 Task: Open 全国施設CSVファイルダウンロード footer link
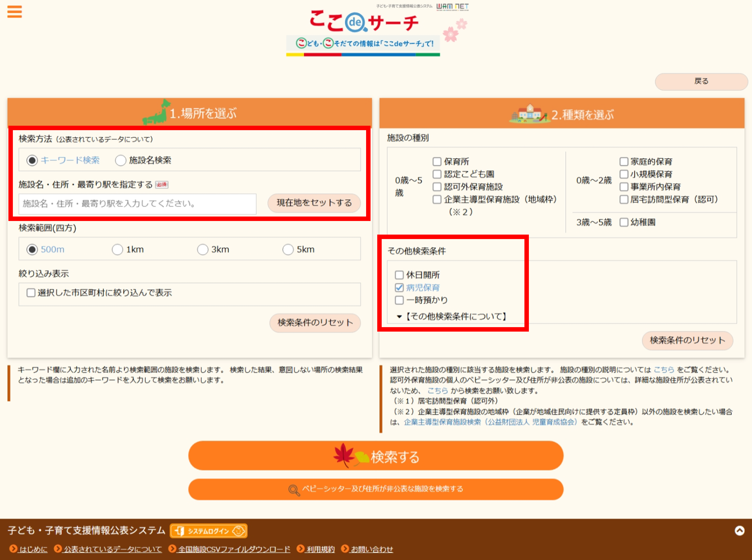(x=234, y=549)
